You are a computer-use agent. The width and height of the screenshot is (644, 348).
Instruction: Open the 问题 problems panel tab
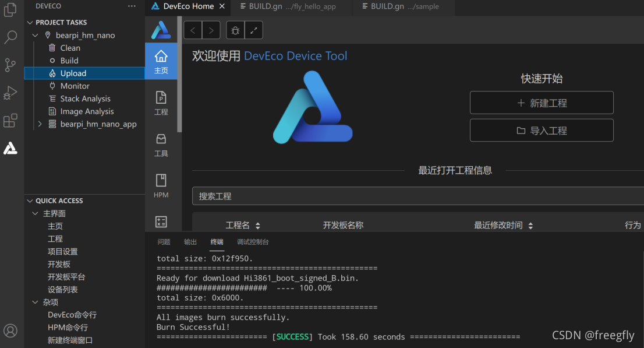[x=164, y=242]
